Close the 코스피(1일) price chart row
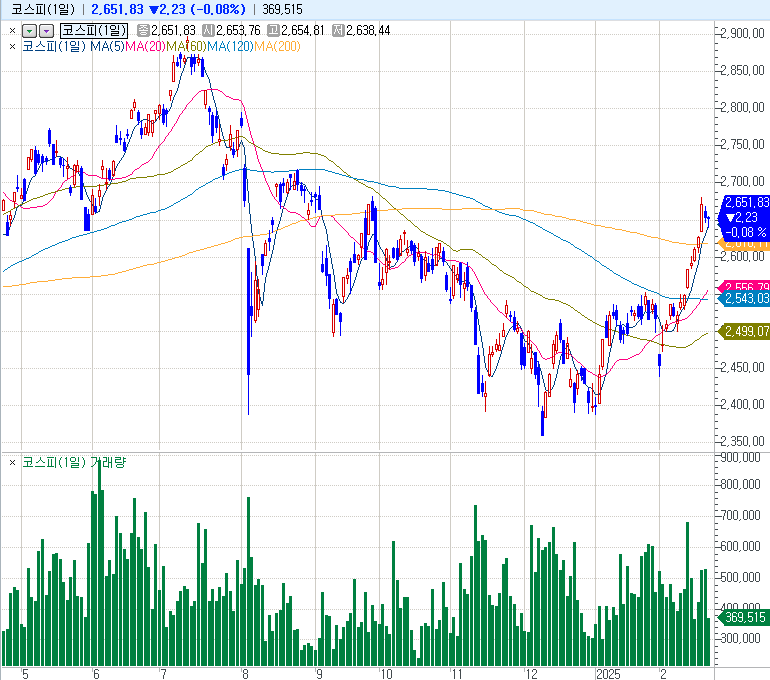770x680 pixels. 12,30
